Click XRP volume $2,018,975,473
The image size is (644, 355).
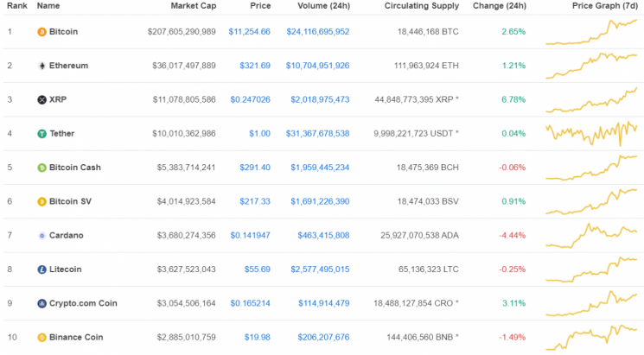click(x=320, y=99)
